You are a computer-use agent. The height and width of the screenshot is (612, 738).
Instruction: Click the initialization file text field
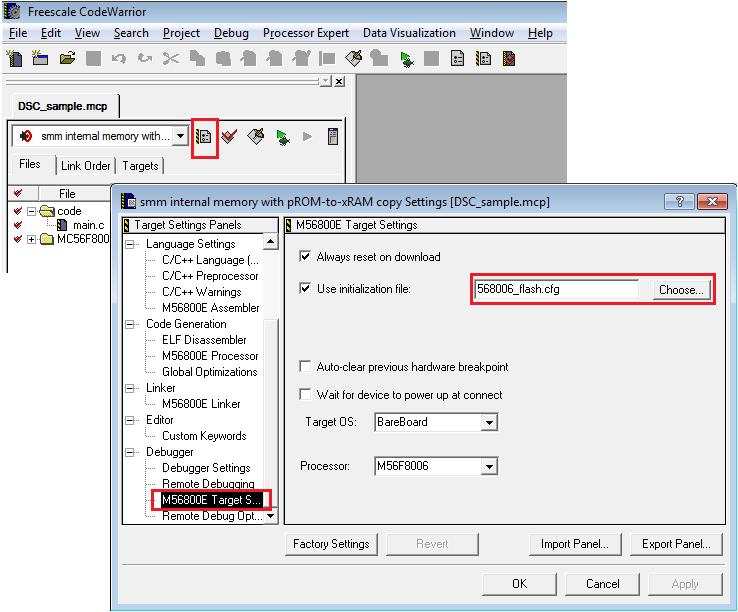tap(556, 289)
